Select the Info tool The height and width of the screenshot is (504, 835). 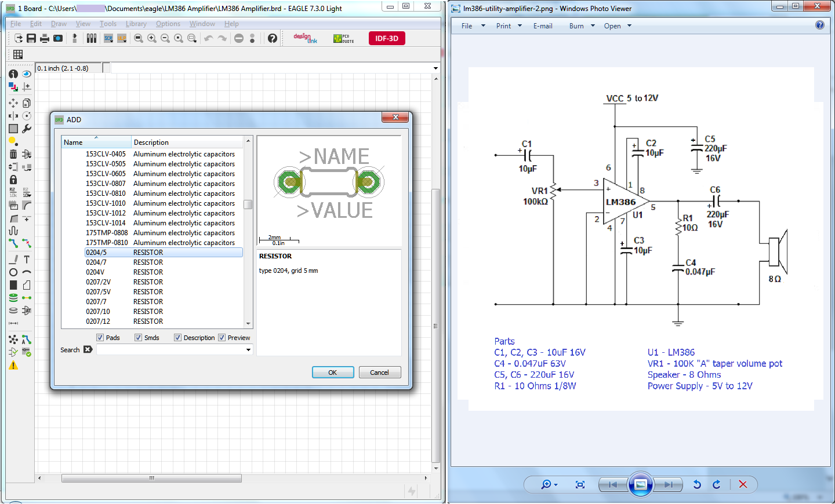pos(13,74)
